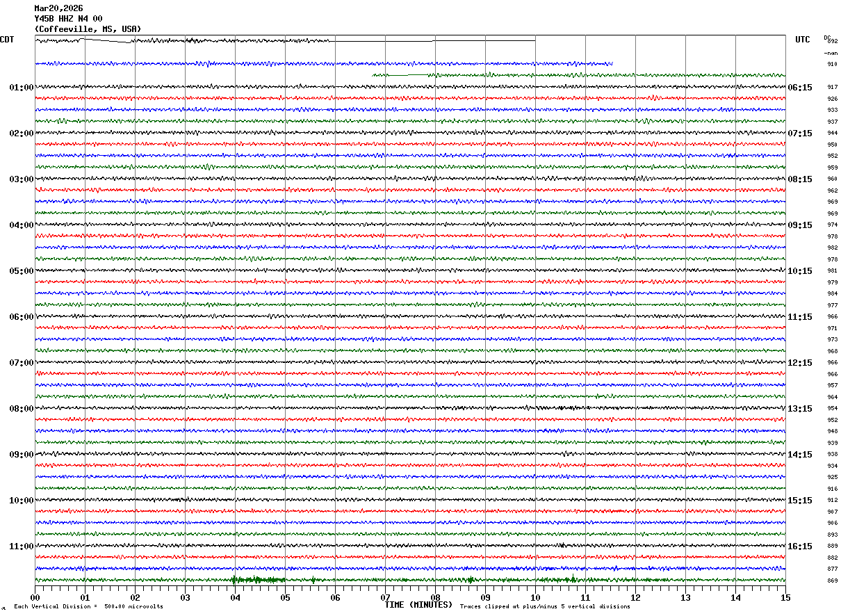The width and height of the screenshot is (841, 616).
Task: Select minute tick label 05
Action: click(x=285, y=597)
